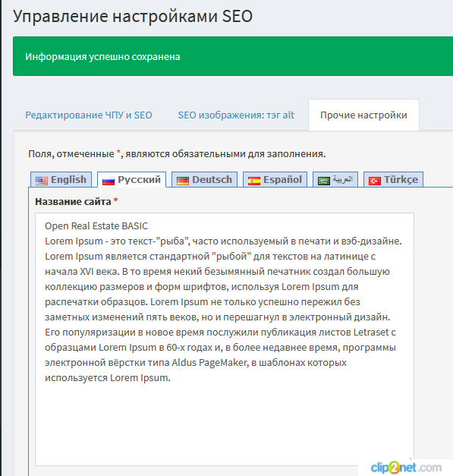Select the Русский language tab
The image size is (453, 476).
131,180
